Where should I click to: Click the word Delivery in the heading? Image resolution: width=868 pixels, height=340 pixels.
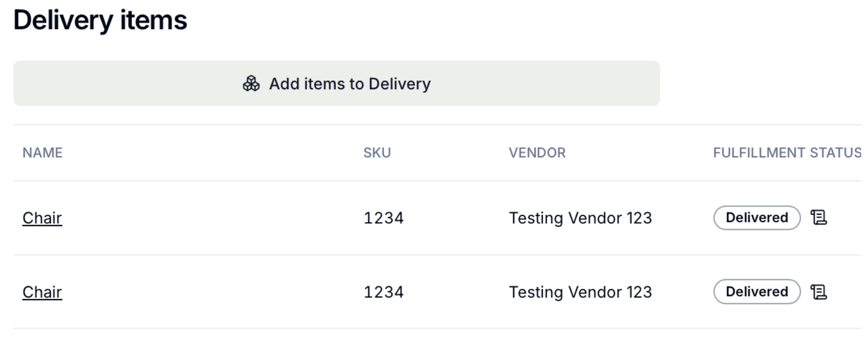tap(63, 20)
